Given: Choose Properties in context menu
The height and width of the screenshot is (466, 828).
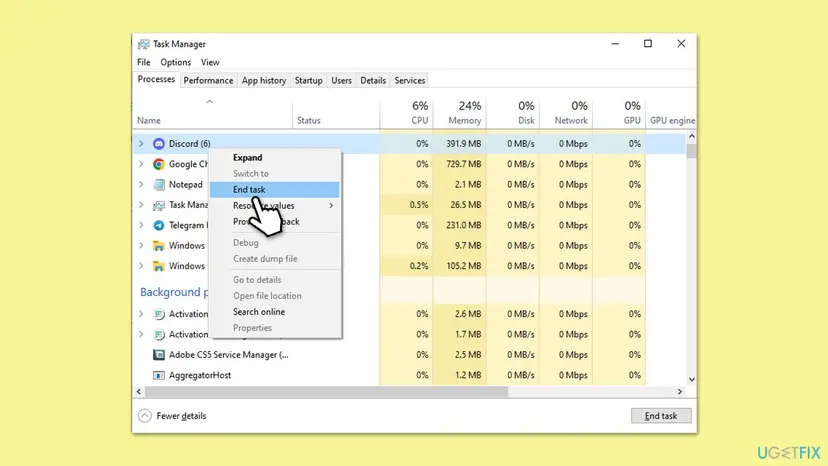Looking at the screenshot, I should [x=275, y=328].
